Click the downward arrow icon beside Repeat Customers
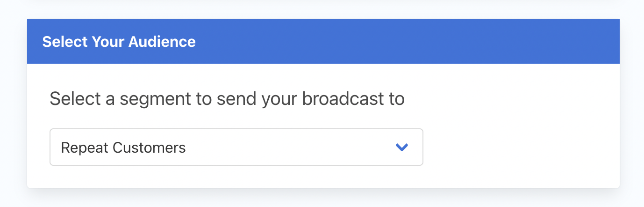644x207 pixels. [x=402, y=148]
